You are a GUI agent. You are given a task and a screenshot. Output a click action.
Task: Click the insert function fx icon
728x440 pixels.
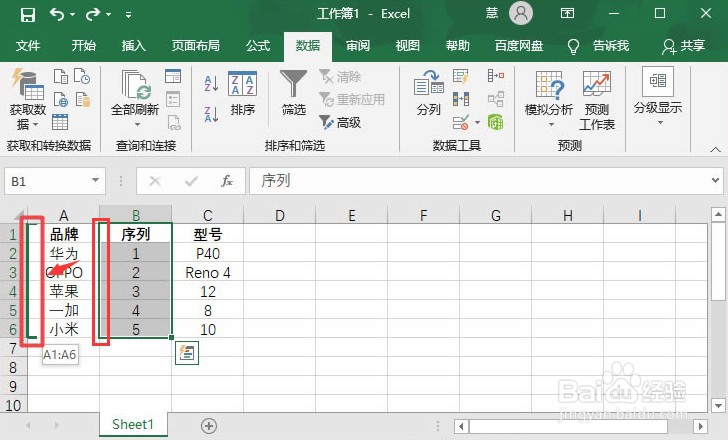pos(227,181)
